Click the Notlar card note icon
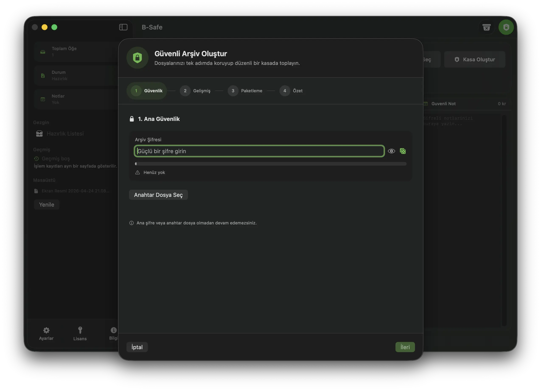Screen dimensions: 541x392 point(43,99)
